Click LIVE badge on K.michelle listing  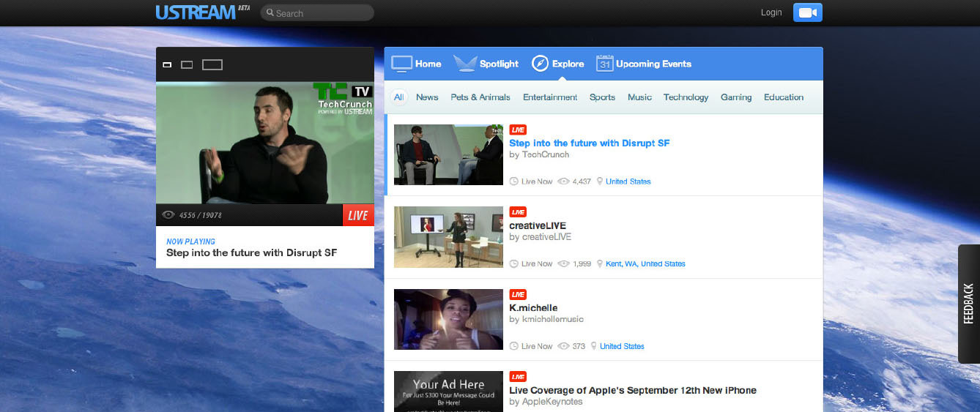click(518, 295)
